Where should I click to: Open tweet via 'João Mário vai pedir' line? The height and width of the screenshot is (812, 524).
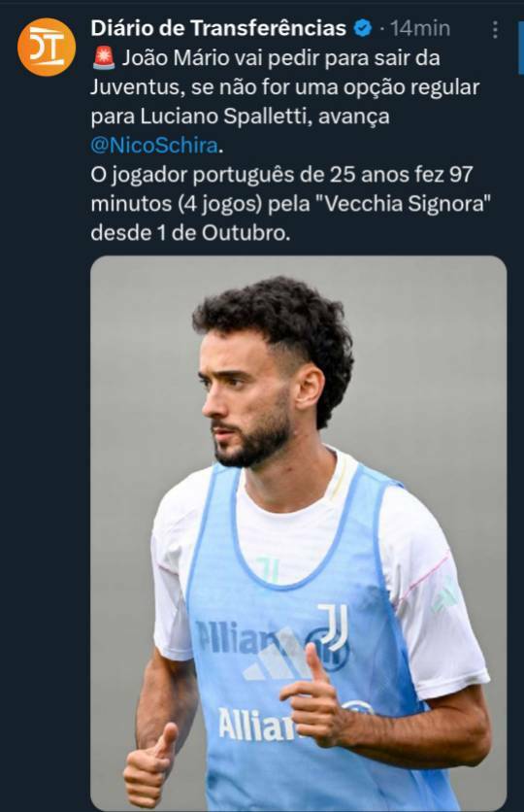(280, 58)
